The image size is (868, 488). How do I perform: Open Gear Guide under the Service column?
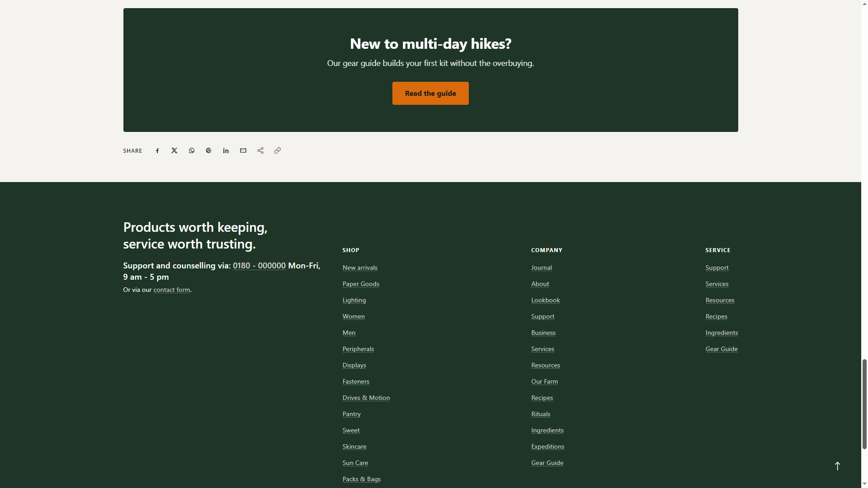tap(722, 349)
